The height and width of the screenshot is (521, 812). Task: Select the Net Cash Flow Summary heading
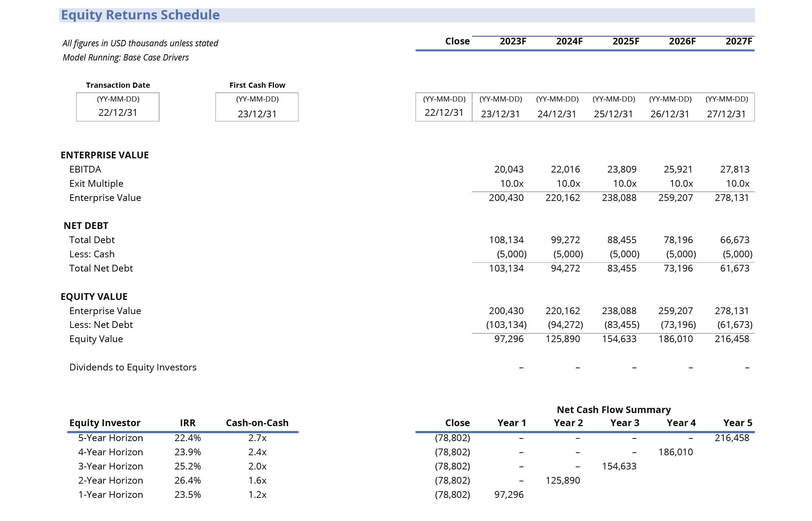tap(614, 410)
